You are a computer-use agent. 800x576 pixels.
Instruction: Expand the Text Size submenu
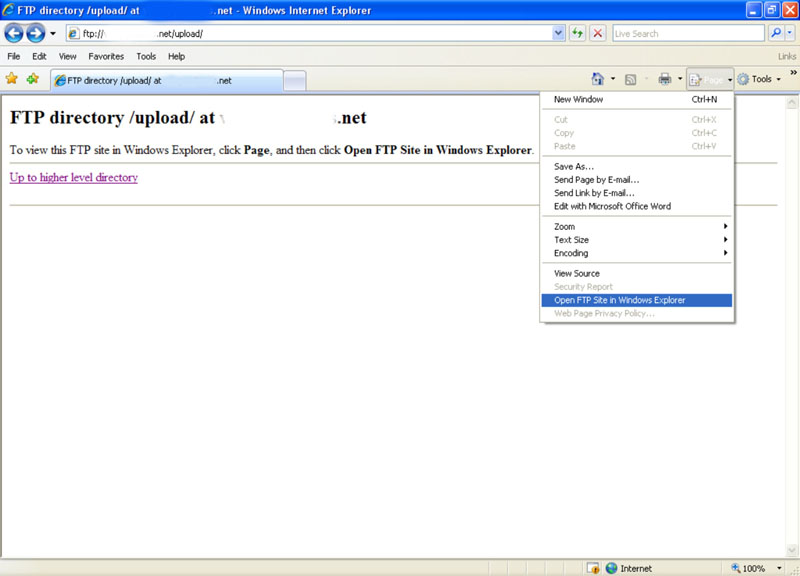[636, 240]
